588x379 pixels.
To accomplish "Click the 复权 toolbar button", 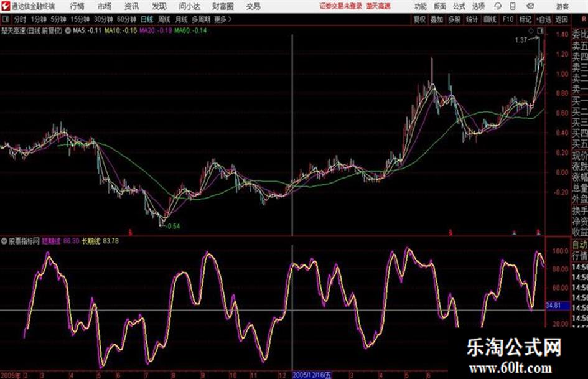I will tap(419, 19).
